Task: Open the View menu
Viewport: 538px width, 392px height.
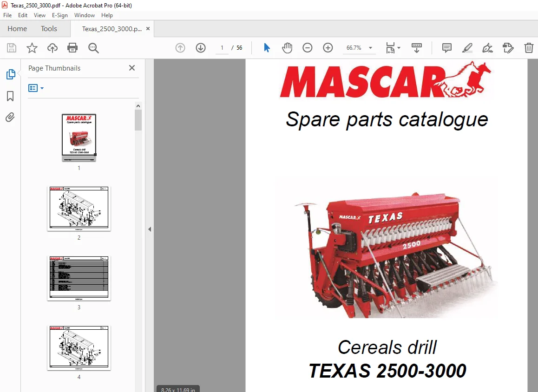Action: [39, 15]
